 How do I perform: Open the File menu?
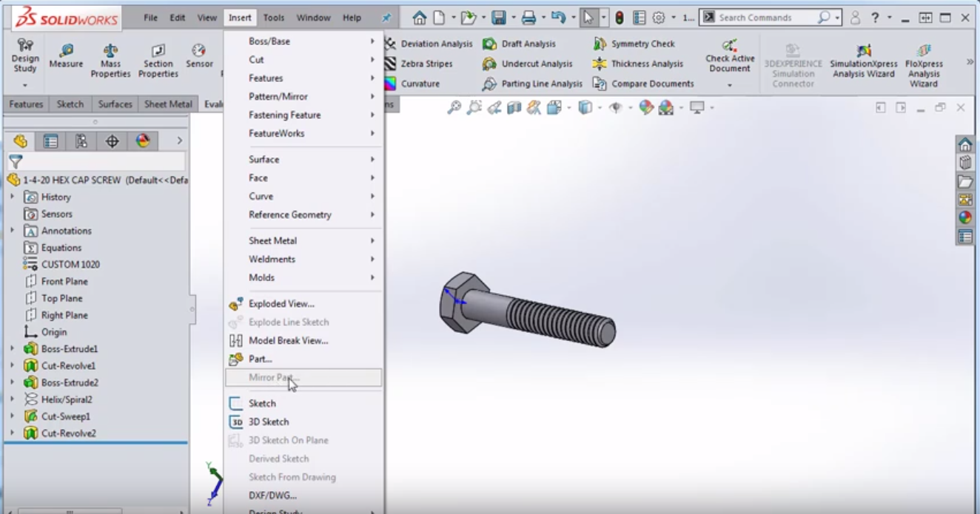(150, 18)
